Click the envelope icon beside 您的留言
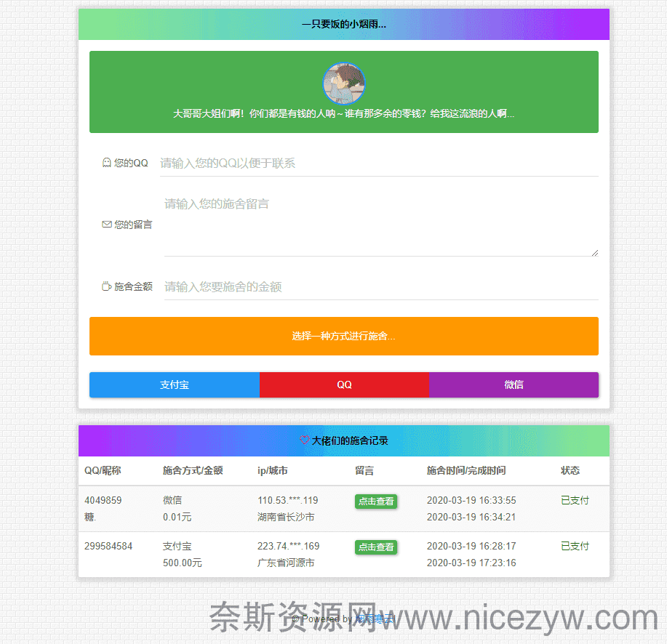This screenshot has height=644, width=667. (107, 224)
